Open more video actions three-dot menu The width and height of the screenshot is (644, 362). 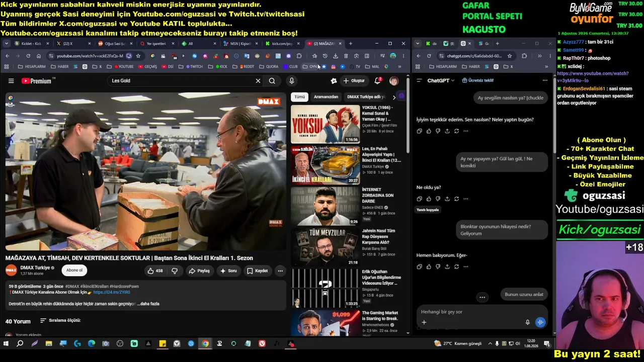tap(280, 270)
